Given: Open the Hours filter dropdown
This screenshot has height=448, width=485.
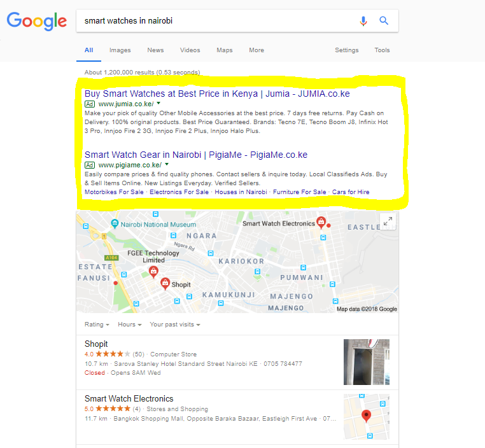Looking at the screenshot, I should tap(130, 325).
